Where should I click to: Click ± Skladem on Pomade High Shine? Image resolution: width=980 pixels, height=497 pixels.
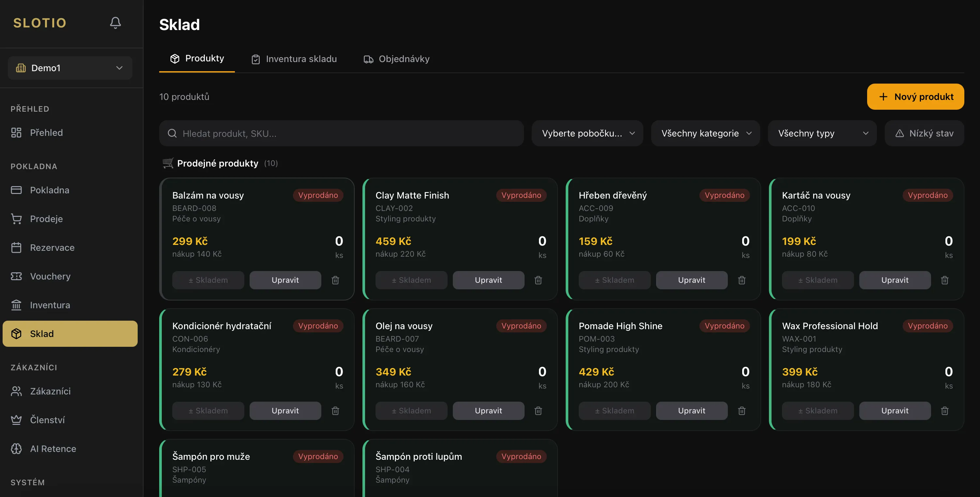pyautogui.click(x=614, y=411)
